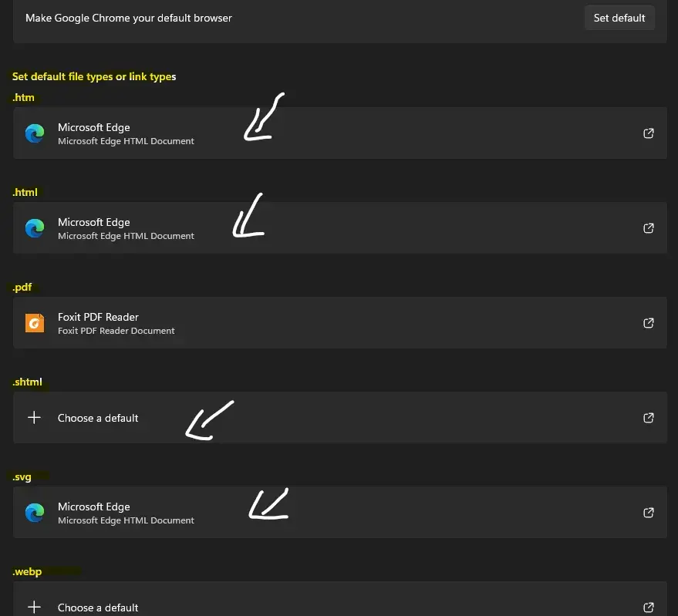
Task: Click Choose a default under .shtml
Action: click(x=98, y=418)
